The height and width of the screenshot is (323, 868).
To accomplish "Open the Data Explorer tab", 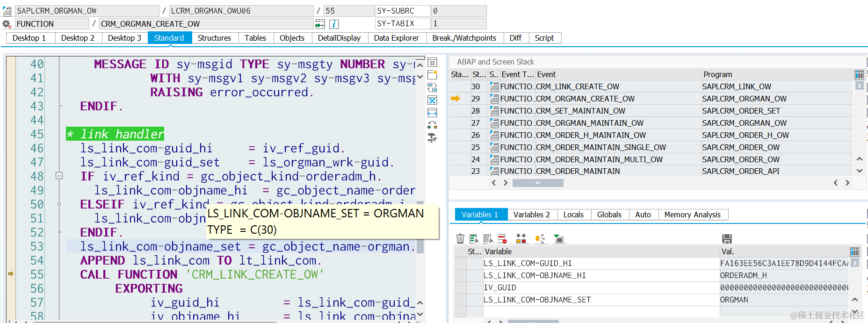I will pyautogui.click(x=397, y=38).
